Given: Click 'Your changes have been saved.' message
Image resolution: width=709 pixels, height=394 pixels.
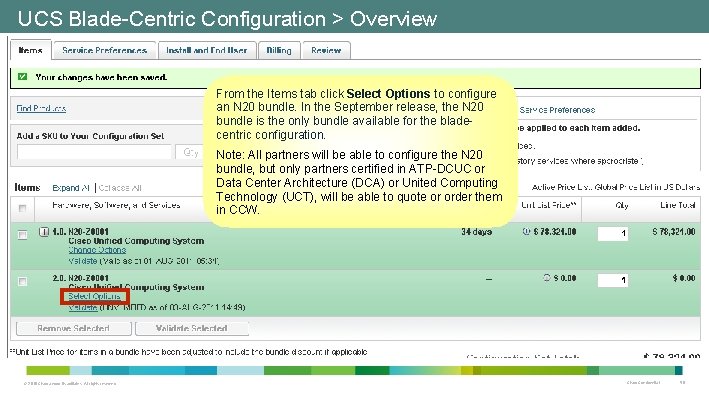Looking at the screenshot, I should tap(101, 77).
